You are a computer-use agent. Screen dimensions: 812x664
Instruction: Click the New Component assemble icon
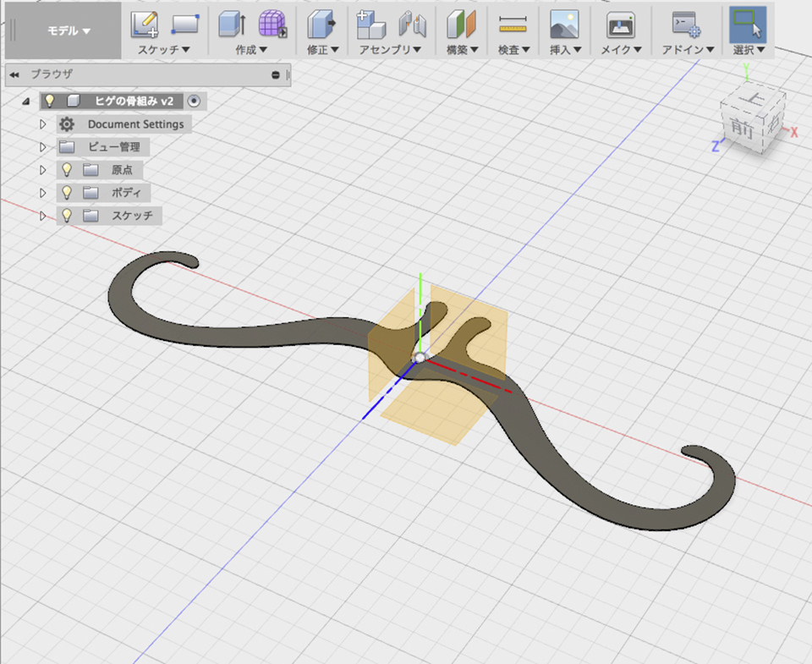(370, 25)
